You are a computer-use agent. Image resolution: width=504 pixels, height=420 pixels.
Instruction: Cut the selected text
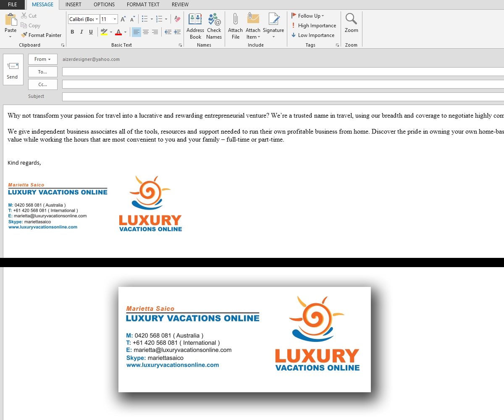[x=29, y=16]
